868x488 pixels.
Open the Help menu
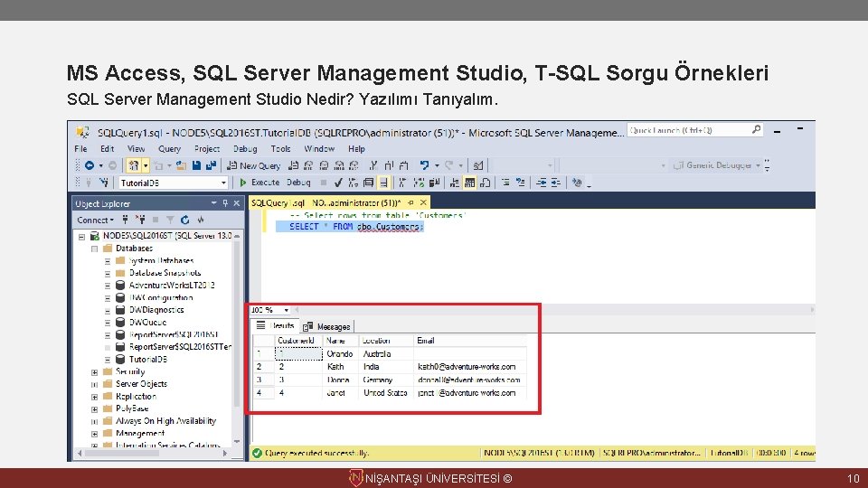pos(356,149)
